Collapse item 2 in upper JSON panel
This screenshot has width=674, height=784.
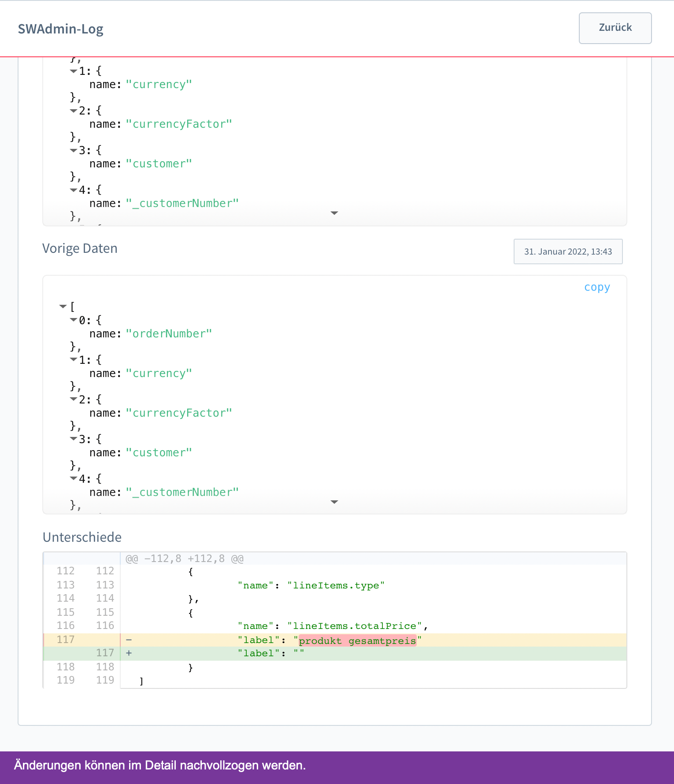[74, 111]
